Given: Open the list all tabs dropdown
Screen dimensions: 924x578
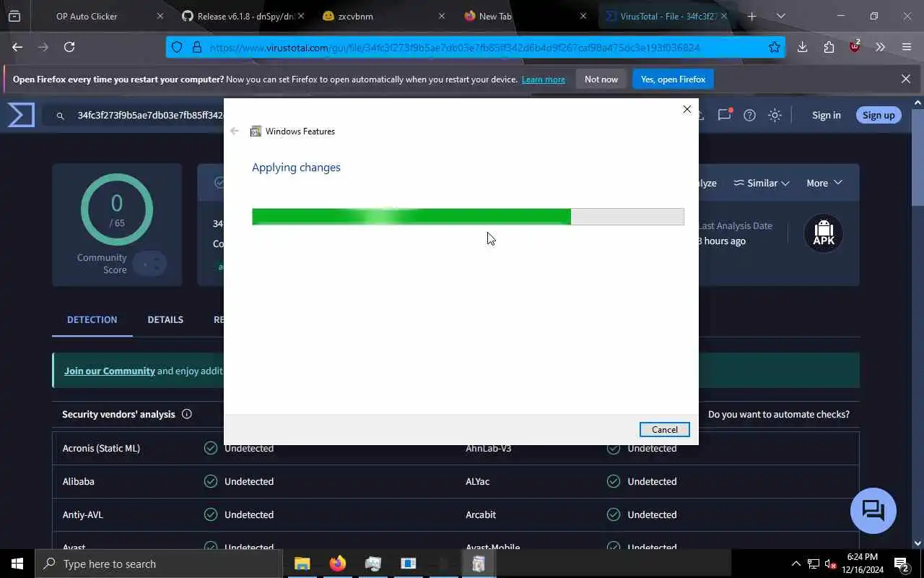Looking at the screenshot, I should 780,16.
